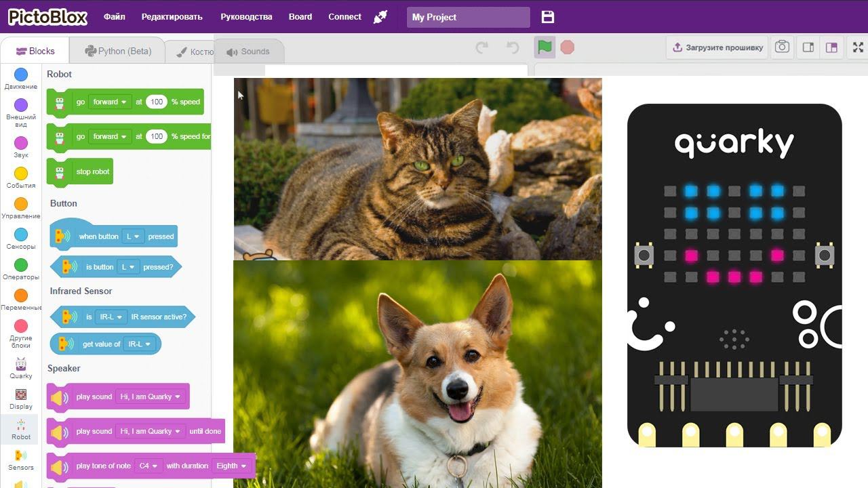Click the right push button on Quarky board

pos(825,256)
